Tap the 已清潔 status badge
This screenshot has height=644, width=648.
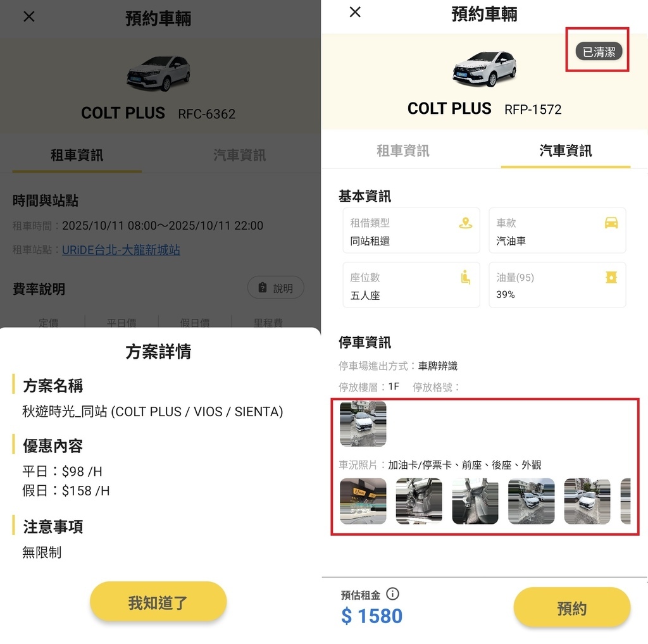coord(599,52)
